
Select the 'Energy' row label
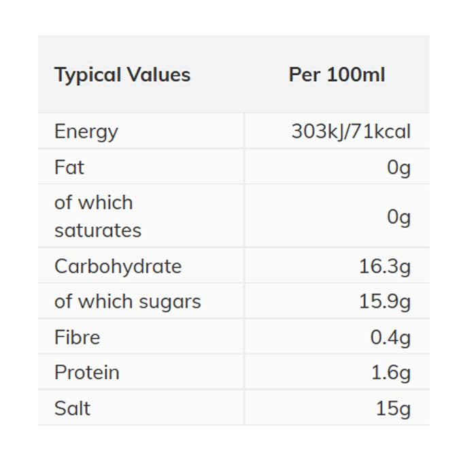click(86, 131)
